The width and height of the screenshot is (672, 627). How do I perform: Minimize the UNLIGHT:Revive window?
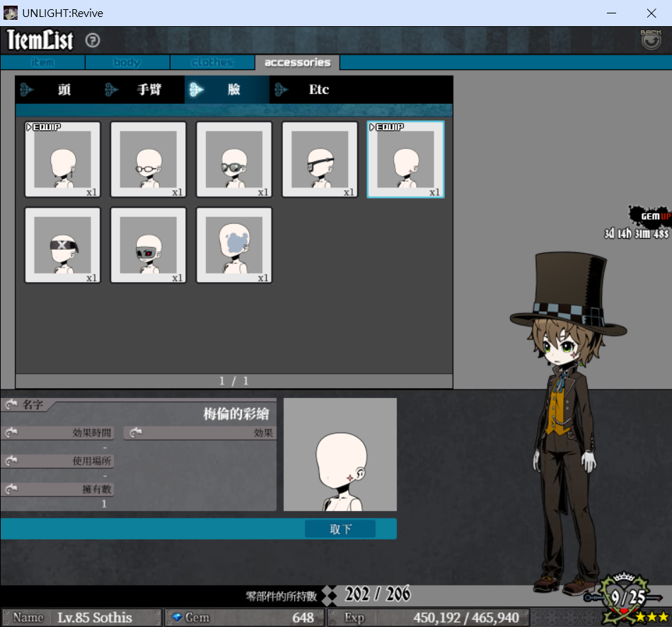(612, 13)
